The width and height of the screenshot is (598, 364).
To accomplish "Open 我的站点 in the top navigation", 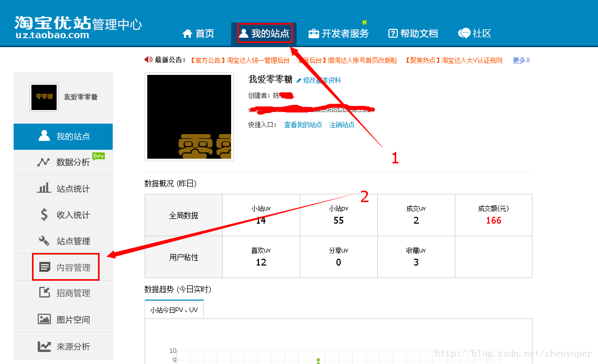I will pyautogui.click(x=264, y=34).
